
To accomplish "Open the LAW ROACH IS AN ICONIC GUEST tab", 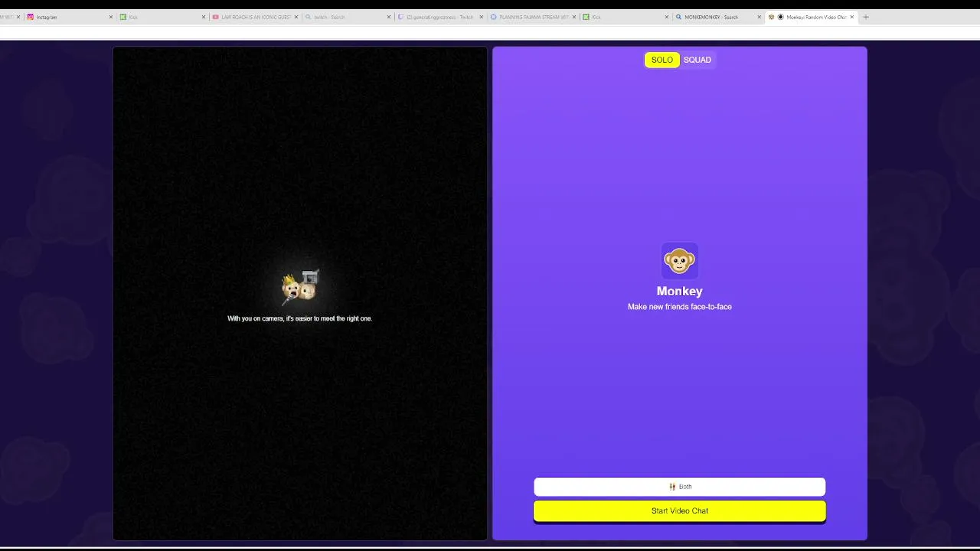I will point(255,17).
